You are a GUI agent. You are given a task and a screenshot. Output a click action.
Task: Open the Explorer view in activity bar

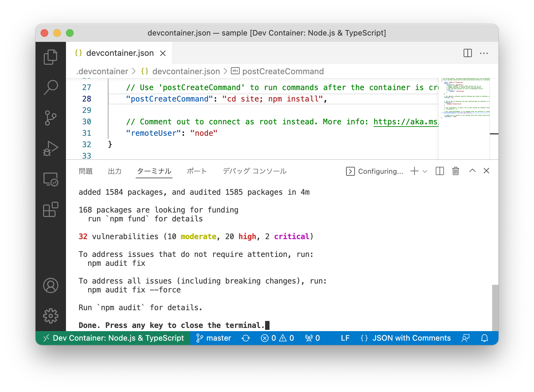[51, 57]
